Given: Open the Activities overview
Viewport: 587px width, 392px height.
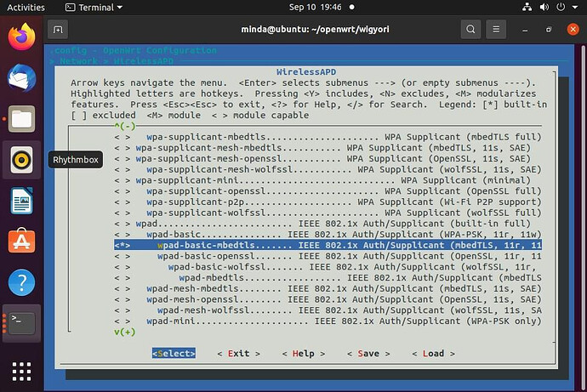Looking at the screenshot, I should (x=26, y=7).
